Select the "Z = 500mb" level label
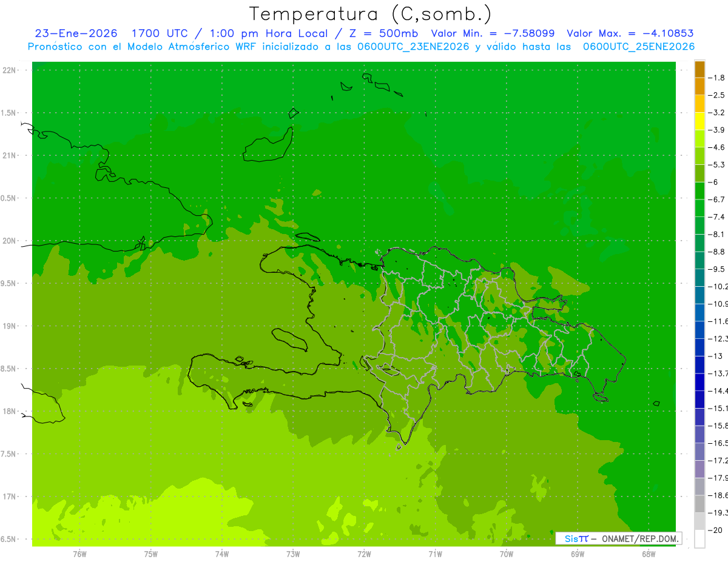 [382, 33]
